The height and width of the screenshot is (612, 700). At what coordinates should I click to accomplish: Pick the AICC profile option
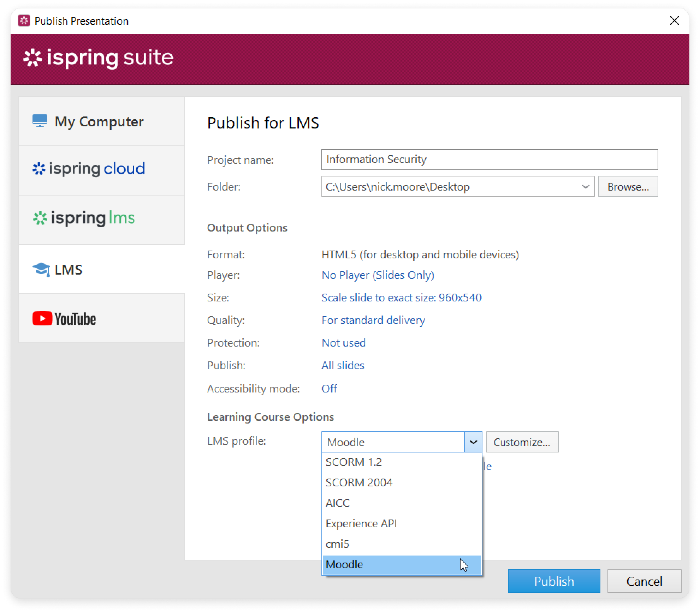coord(337,503)
